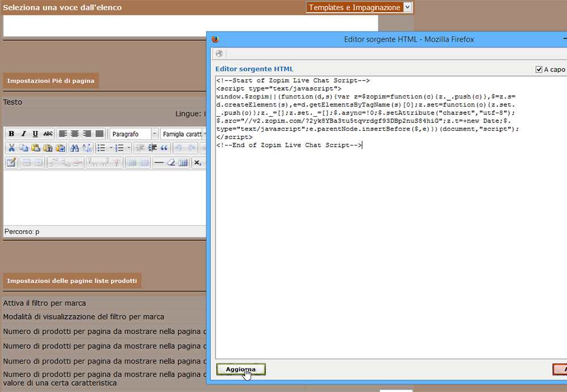Viewport: 567px width, 392px height.
Task: Expand the bulleted list style arrow
Action: tap(111, 148)
